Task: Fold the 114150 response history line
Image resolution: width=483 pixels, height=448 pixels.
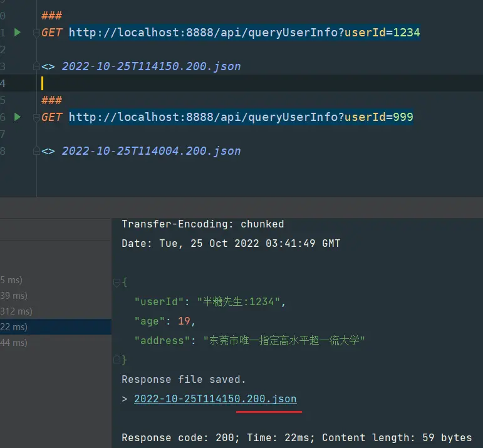Action: (36, 66)
